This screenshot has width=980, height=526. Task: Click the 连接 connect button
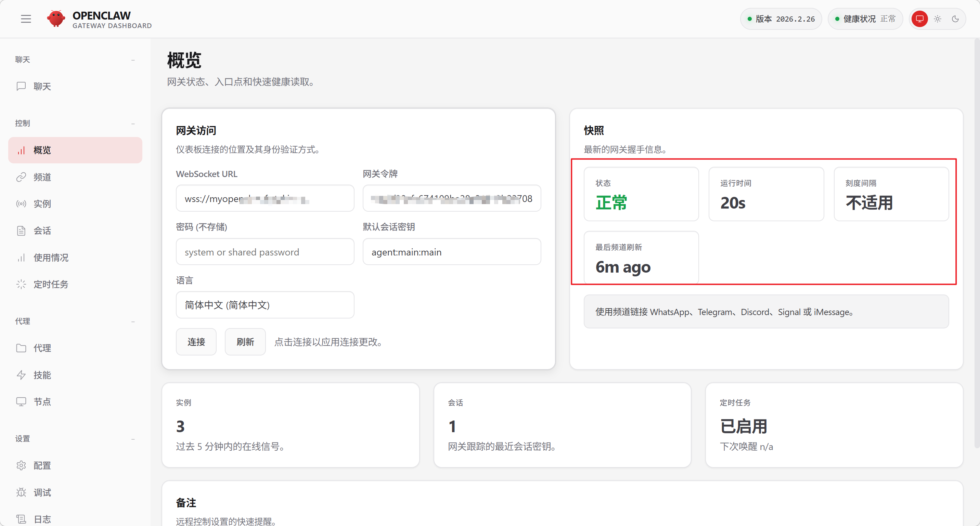(x=196, y=341)
